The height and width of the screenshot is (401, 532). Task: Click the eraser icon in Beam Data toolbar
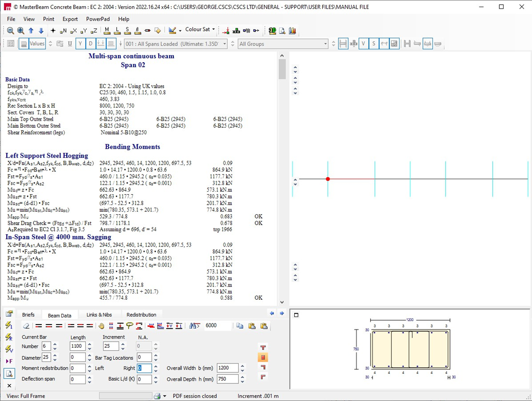coord(26,326)
